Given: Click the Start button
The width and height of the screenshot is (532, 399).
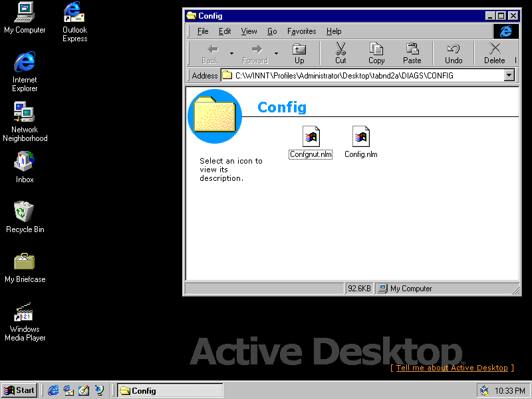Looking at the screenshot, I should (19, 390).
